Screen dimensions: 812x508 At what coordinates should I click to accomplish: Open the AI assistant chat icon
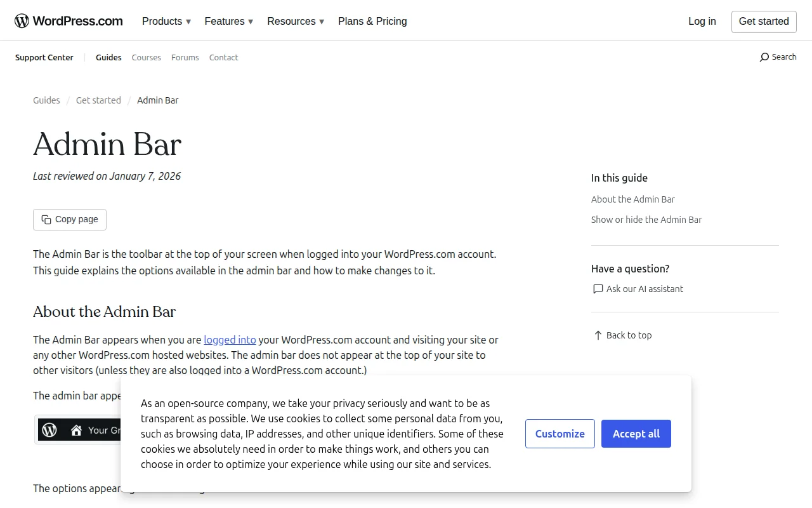(598, 289)
